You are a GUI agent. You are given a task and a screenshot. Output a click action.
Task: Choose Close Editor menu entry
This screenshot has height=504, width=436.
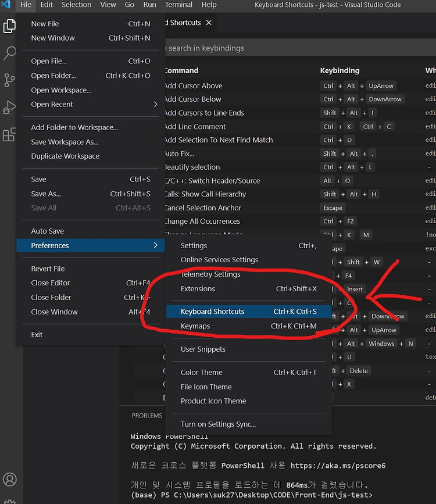click(x=91, y=283)
